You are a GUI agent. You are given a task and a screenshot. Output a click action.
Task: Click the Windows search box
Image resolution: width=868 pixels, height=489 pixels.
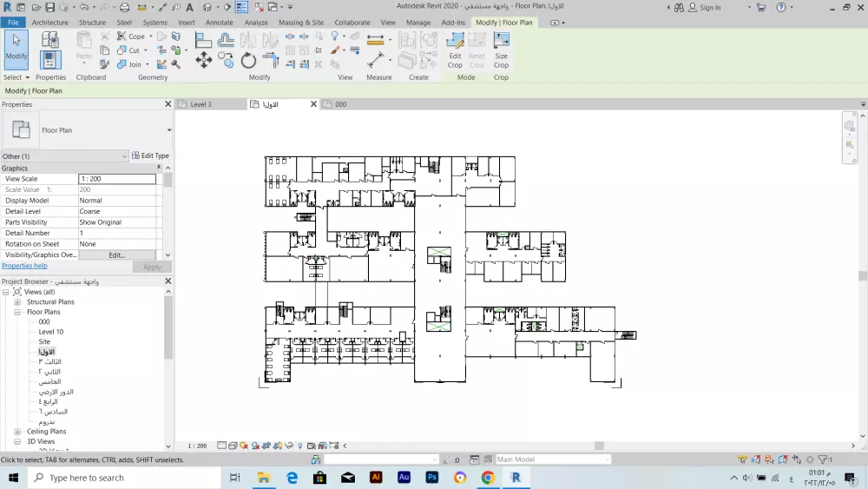[124, 478]
